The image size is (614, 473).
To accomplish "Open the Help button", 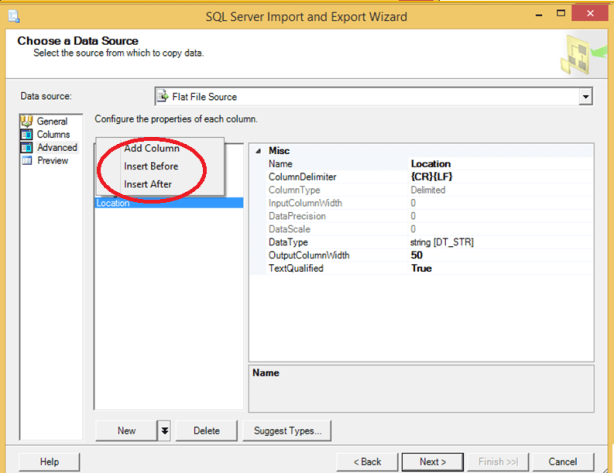I will pos(49,462).
